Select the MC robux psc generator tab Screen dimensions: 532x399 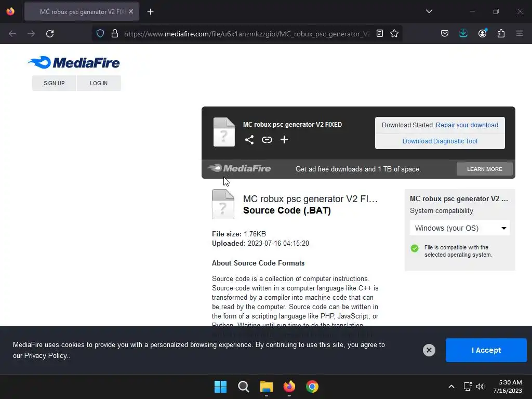pos(82,12)
